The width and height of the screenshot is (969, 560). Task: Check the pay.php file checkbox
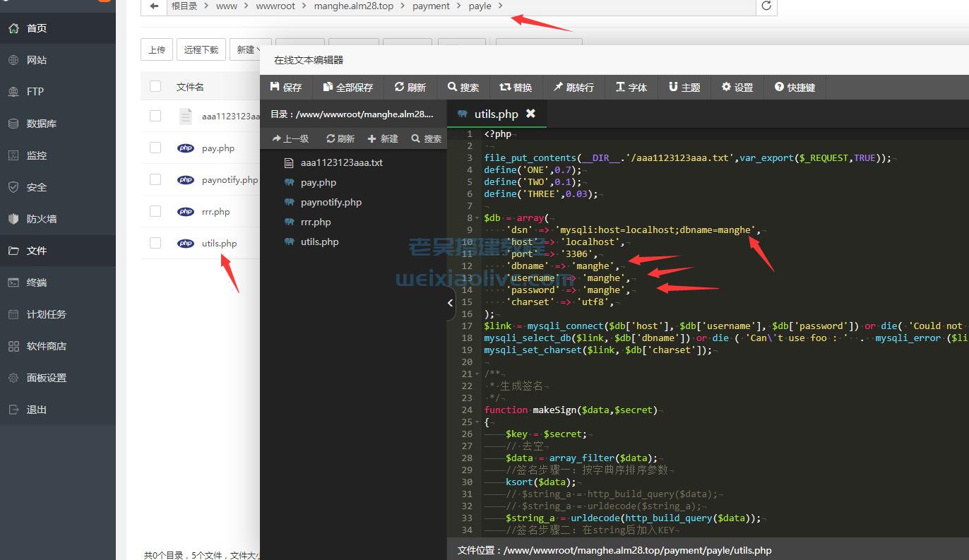tap(155, 148)
